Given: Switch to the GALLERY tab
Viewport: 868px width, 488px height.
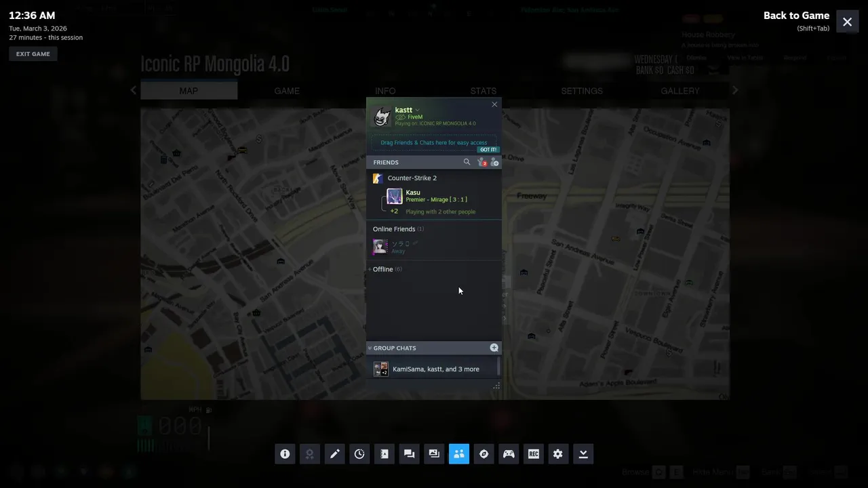Looking at the screenshot, I should [x=680, y=91].
